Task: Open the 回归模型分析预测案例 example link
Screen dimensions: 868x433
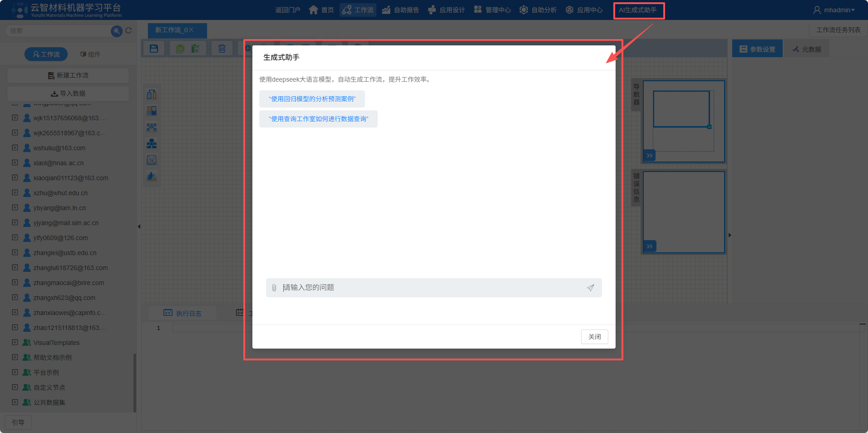Action: pos(312,98)
